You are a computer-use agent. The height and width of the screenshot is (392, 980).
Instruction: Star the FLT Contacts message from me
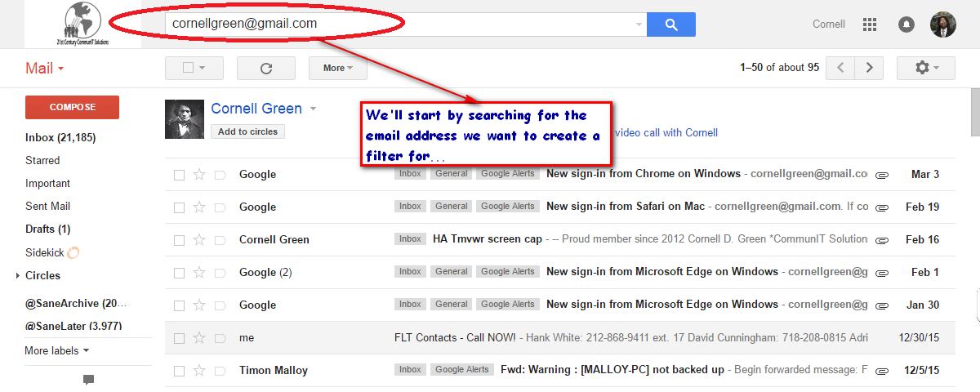click(199, 337)
